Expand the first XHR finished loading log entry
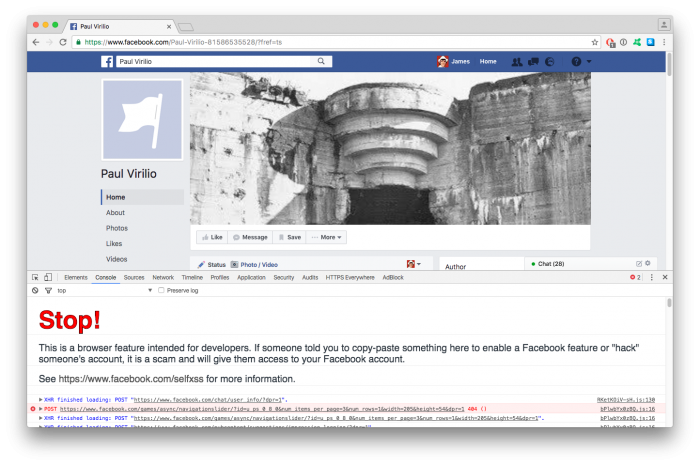The width and height of the screenshot is (700, 466). (x=40, y=399)
